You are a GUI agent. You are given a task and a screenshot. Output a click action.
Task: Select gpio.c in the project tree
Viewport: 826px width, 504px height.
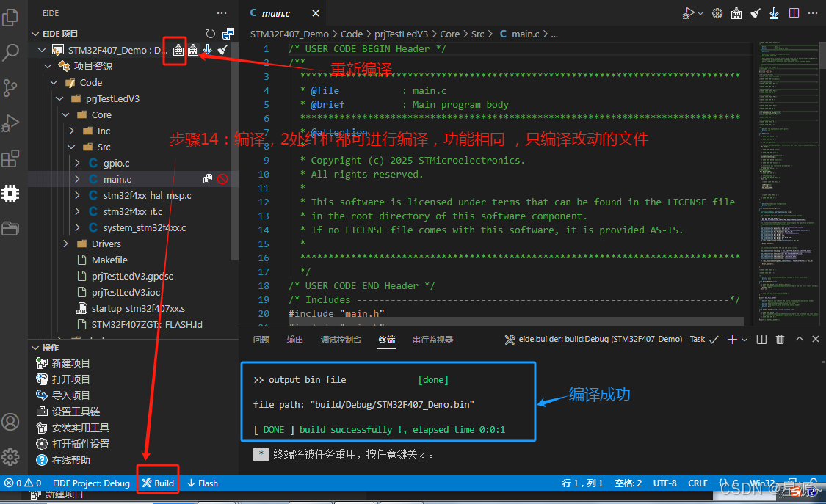(117, 163)
